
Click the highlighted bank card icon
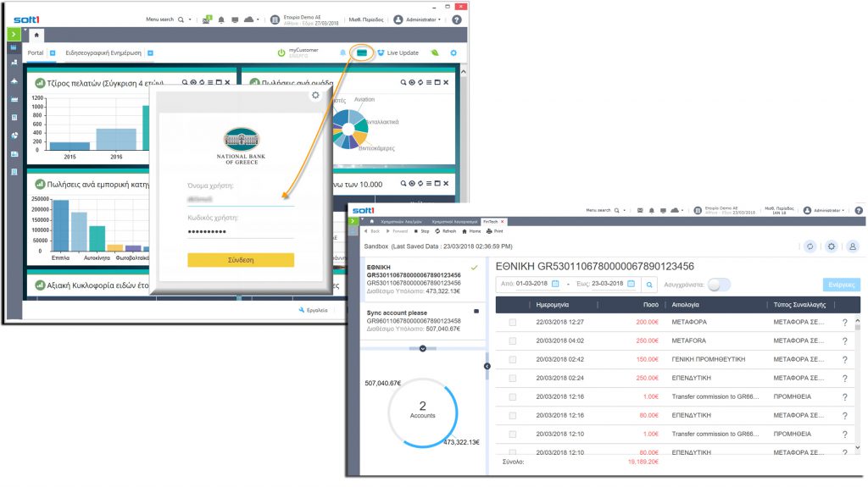(x=362, y=53)
